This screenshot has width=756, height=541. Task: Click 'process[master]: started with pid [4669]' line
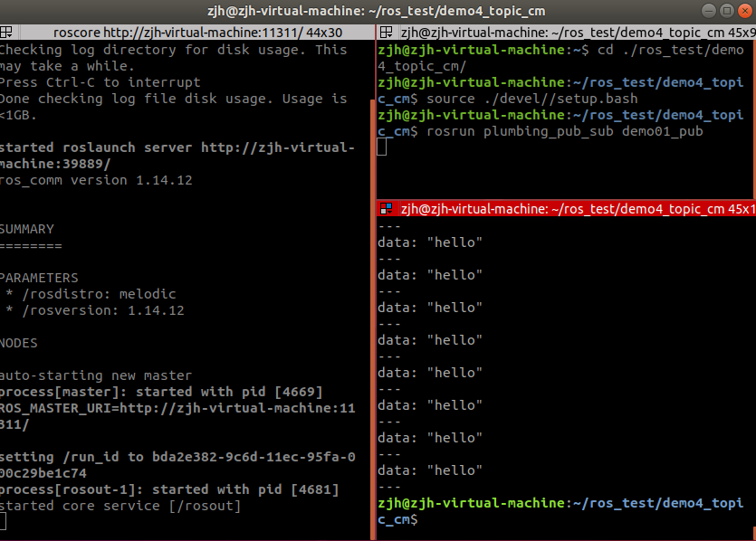161,392
